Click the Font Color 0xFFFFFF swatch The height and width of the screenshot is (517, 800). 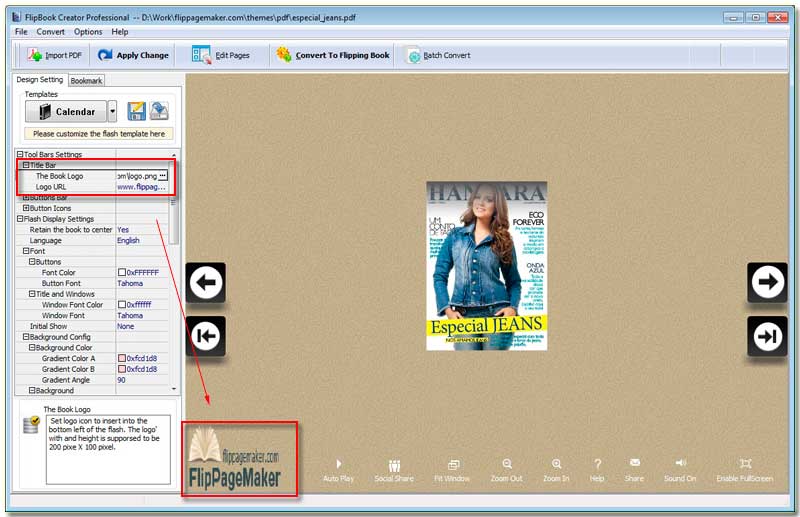tap(122, 272)
